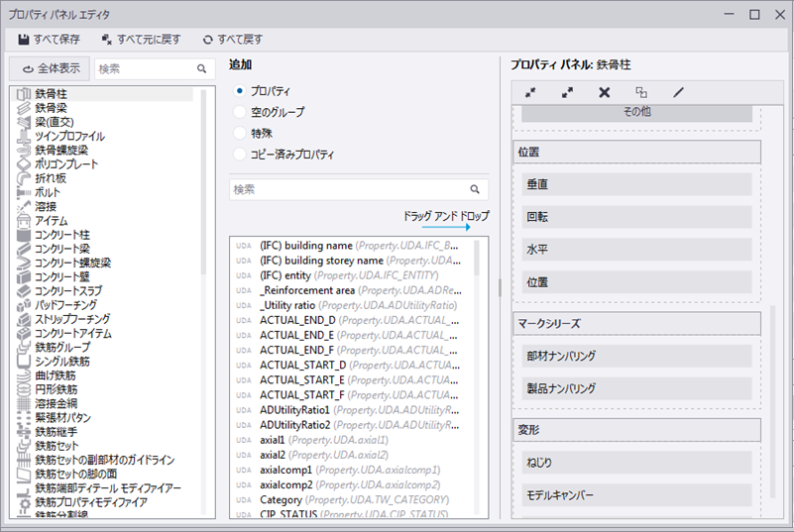Click the すべて保存 save all button

tap(50, 40)
